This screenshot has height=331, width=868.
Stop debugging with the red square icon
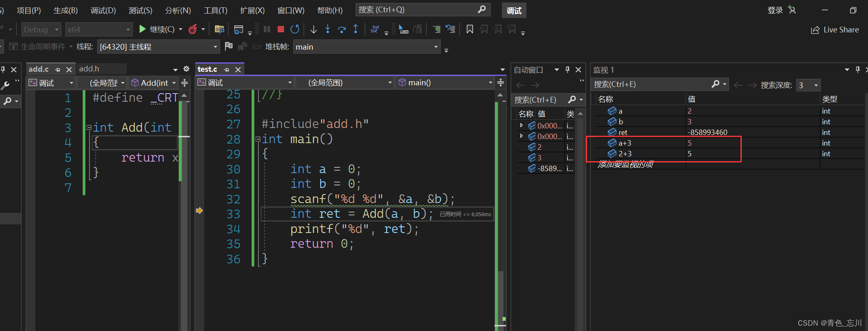pos(281,29)
